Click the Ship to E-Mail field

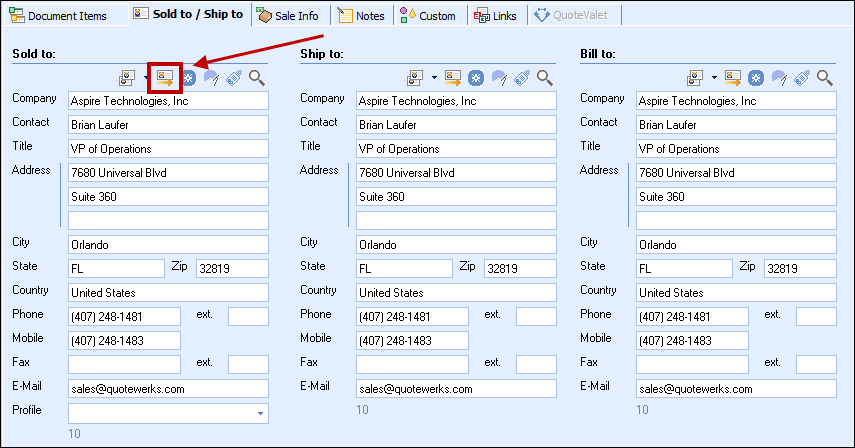pos(456,389)
